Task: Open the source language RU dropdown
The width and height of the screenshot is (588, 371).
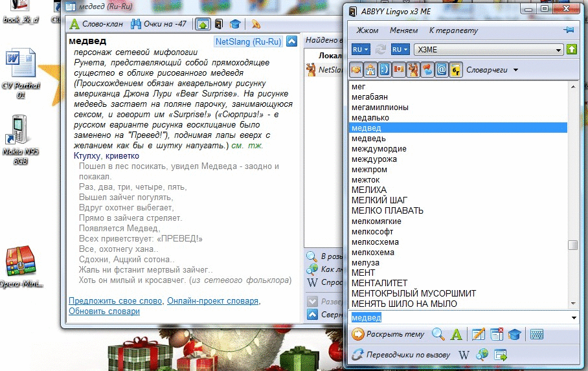Action: pos(360,49)
